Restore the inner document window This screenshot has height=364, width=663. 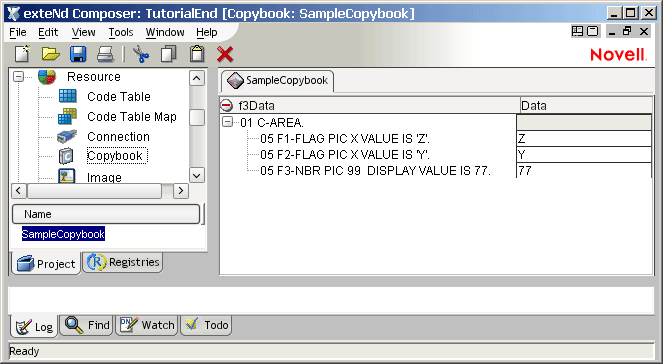[x=627, y=31]
